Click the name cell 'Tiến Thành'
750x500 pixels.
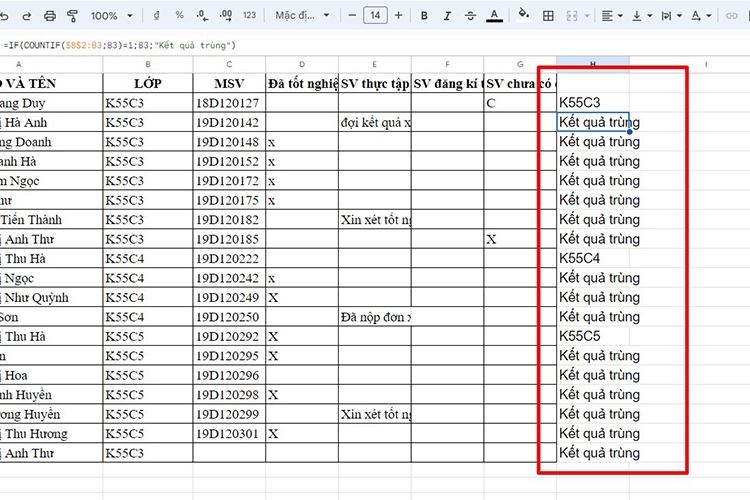pos(51,220)
